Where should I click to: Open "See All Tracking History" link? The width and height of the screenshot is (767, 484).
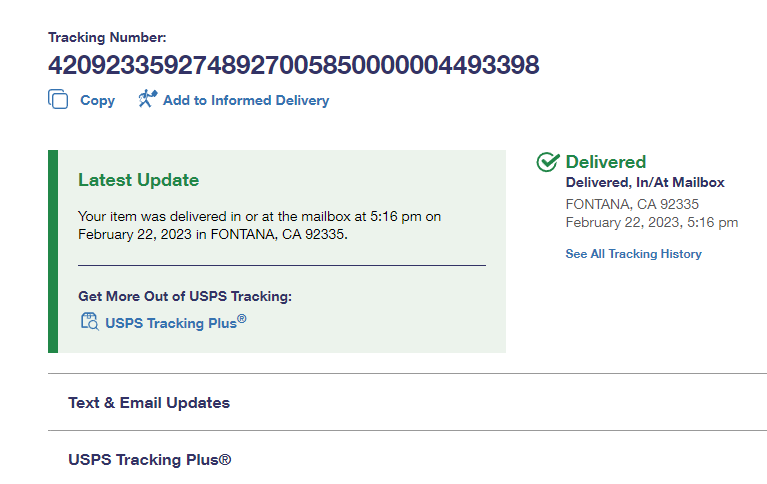pyautogui.click(x=633, y=254)
